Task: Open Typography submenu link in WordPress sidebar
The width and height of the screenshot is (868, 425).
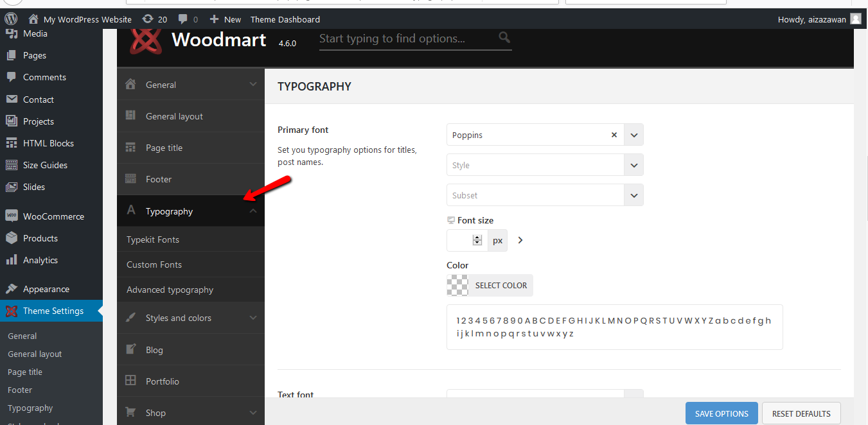Action: coord(30,408)
